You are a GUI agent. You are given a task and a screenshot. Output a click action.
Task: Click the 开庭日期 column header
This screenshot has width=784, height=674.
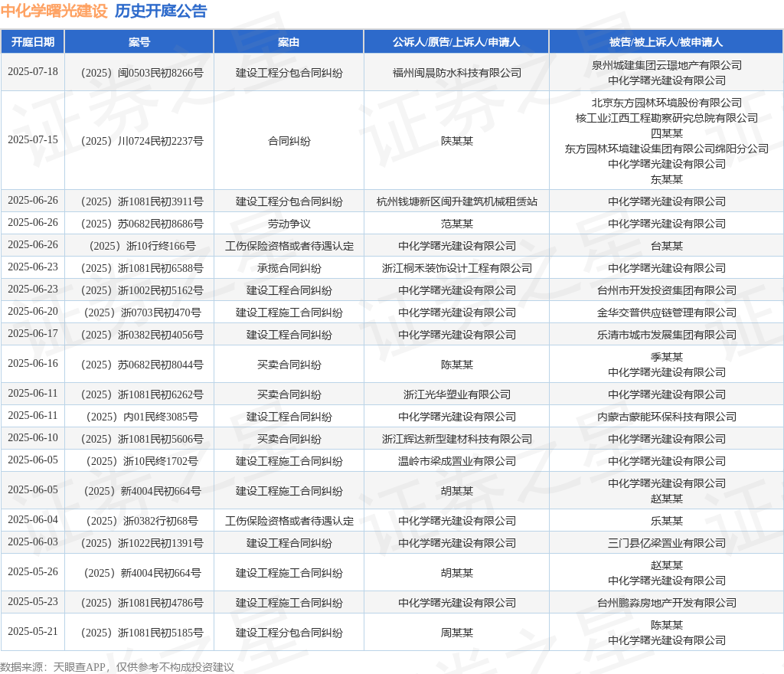(33, 42)
